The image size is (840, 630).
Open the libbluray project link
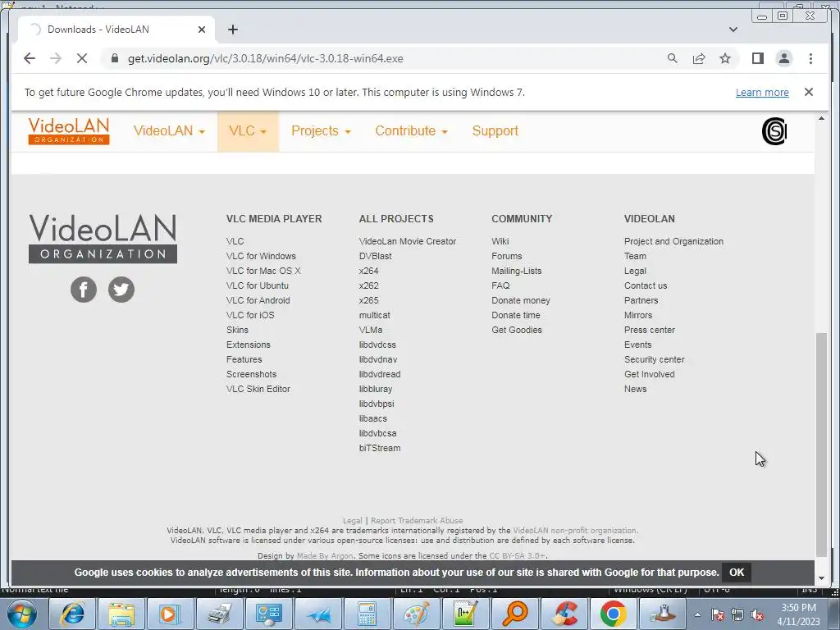tap(376, 389)
